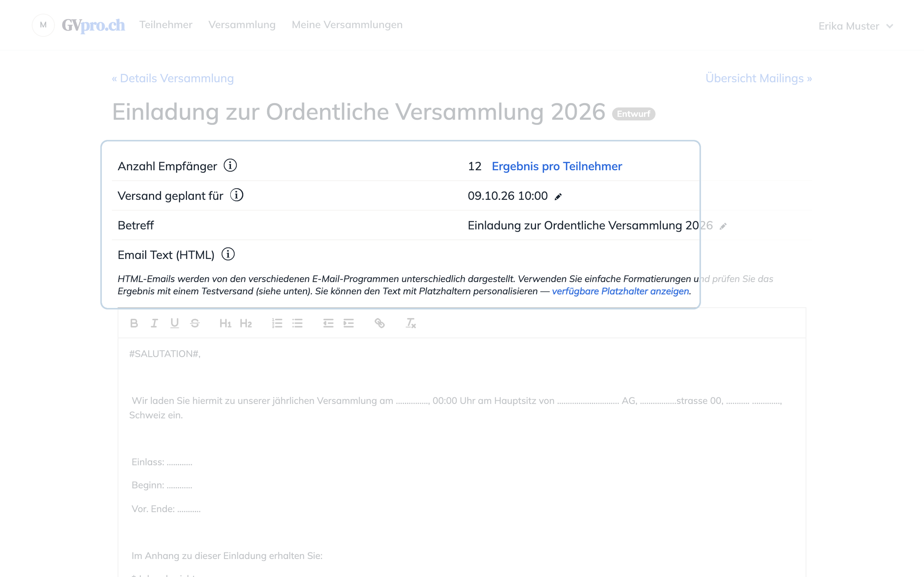
Task: Show info for Email Text (HTML)
Action: click(228, 254)
